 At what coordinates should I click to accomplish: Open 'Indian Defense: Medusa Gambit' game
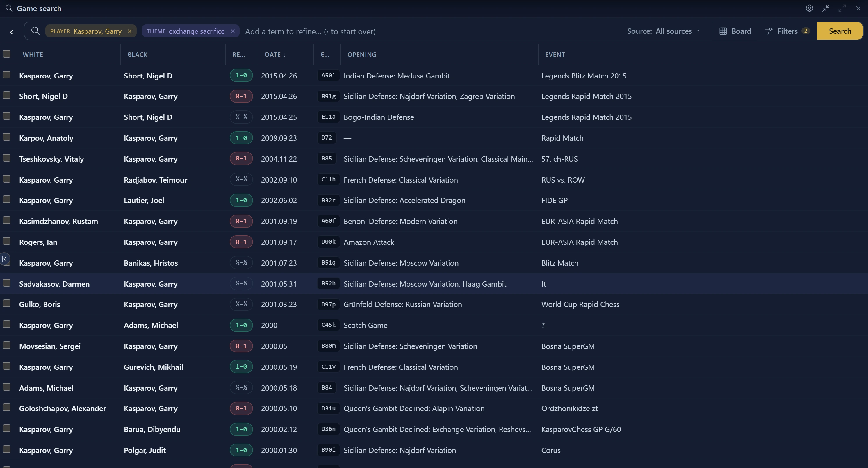[x=397, y=76]
